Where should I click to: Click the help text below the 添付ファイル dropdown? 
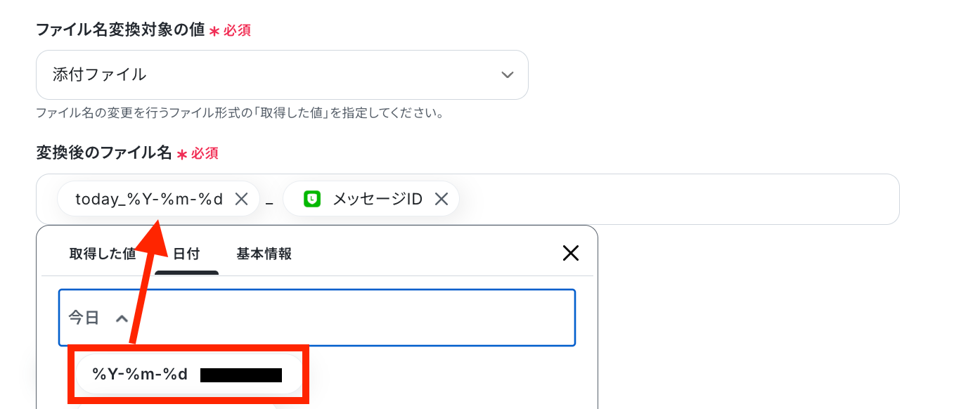[240, 112]
